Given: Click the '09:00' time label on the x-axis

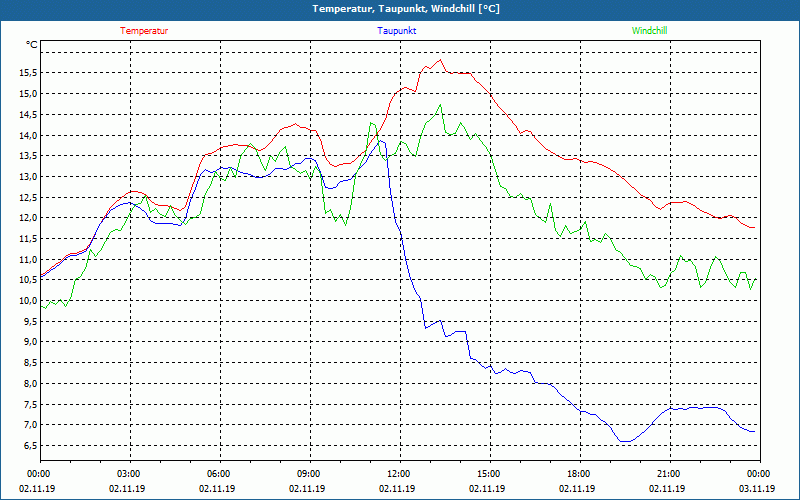Looking at the screenshot, I should [308, 474].
